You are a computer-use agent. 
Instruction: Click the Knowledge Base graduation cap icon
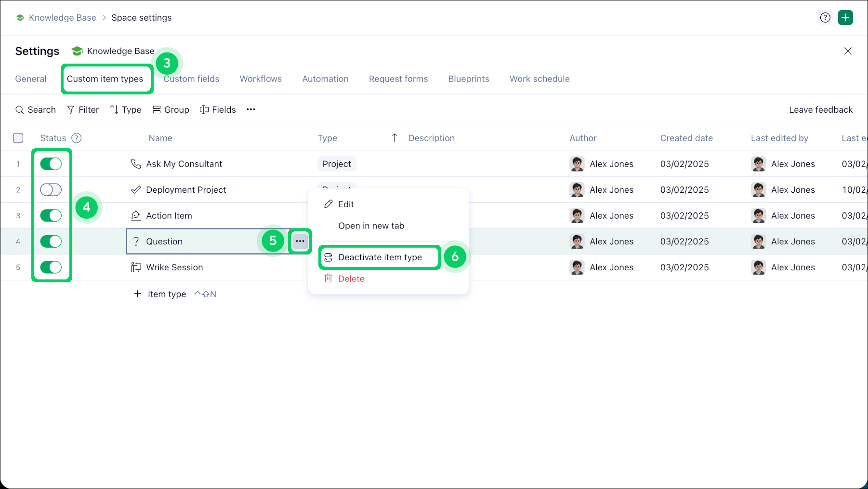pyautogui.click(x=77, y=51)
